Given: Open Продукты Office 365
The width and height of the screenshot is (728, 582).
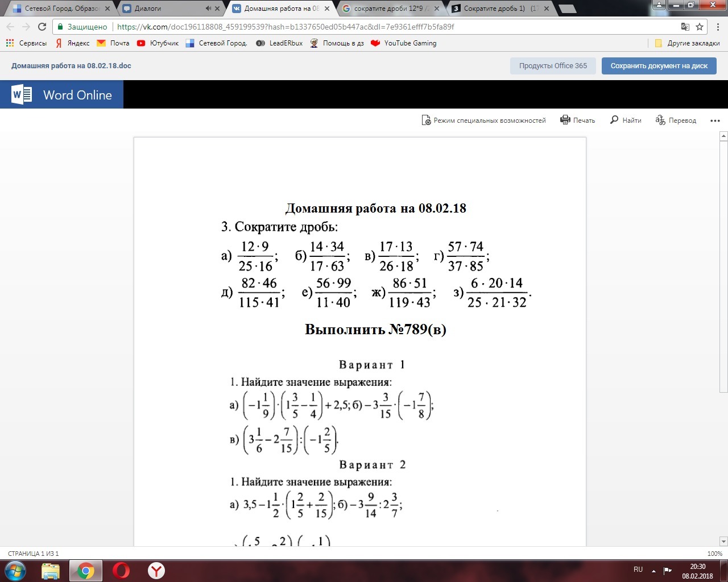Looking at the screenshot, I should pyautogui.click(x=552, y=65).
